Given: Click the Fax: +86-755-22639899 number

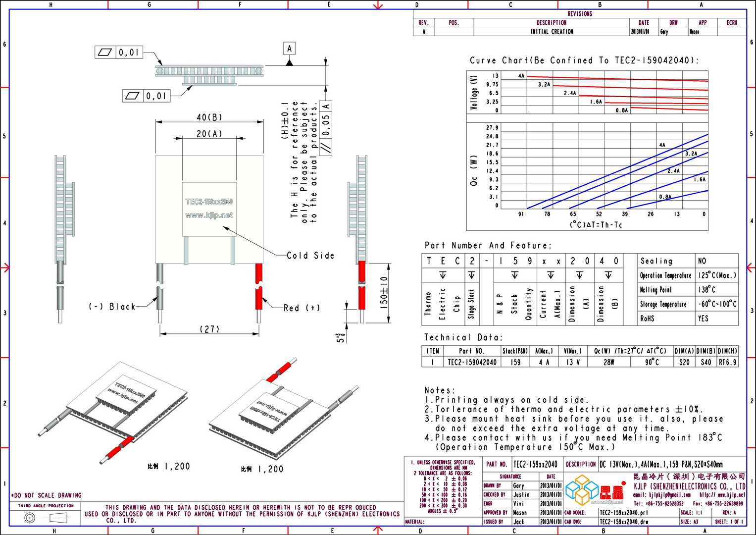Looking at the screenshot, I should pos(717,503).
